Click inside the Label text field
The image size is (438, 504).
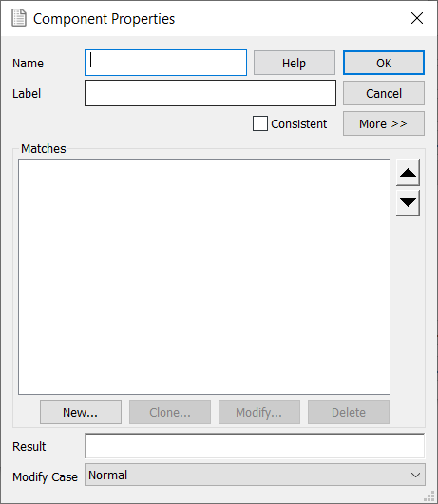pos(211,93)
